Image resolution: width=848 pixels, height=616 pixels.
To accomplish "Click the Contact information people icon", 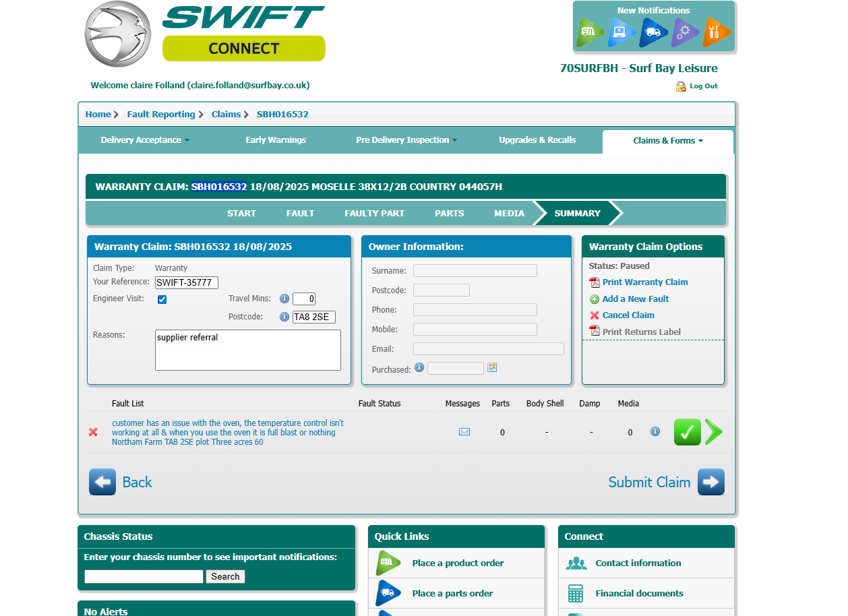I will (576, 563).
